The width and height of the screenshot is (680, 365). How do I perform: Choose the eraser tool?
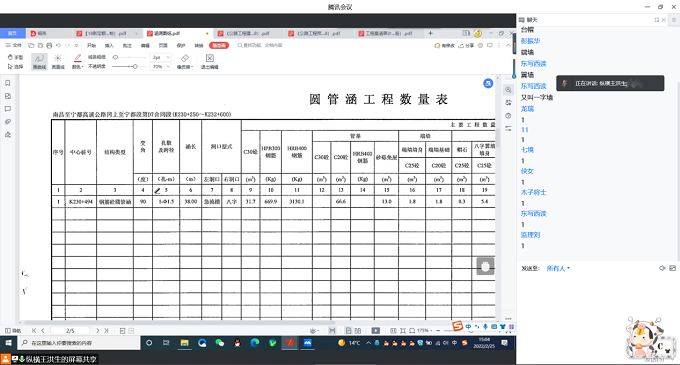(x=185, y=62)
